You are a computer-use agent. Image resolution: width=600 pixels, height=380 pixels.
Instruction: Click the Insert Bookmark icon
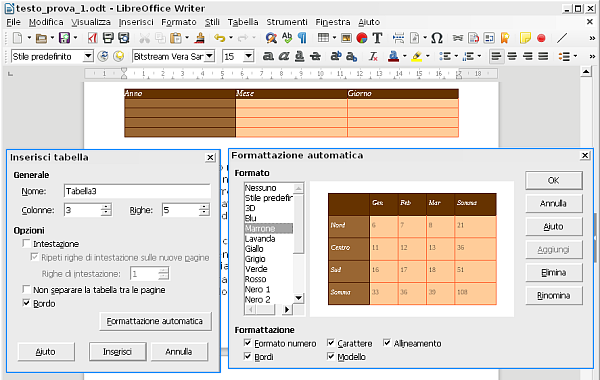coord(505,38)
